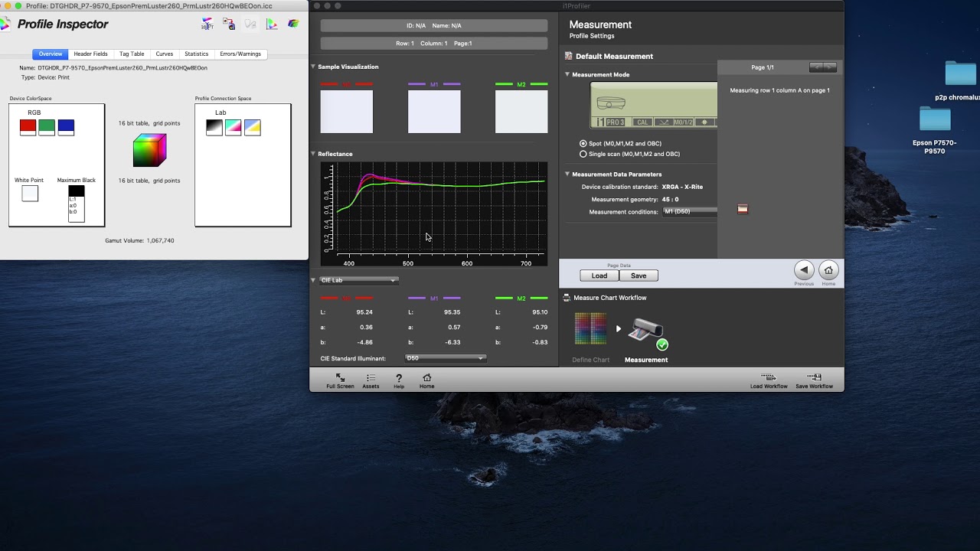Open the Curves tab
Screen dimensions: 980x551
pyautogui.click(x=165, y=54)
